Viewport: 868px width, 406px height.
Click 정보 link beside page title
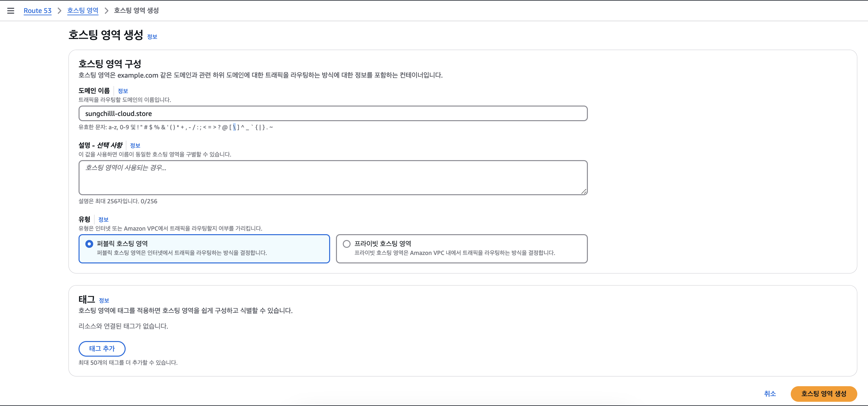pyautogui.click(x=152, y=37)
